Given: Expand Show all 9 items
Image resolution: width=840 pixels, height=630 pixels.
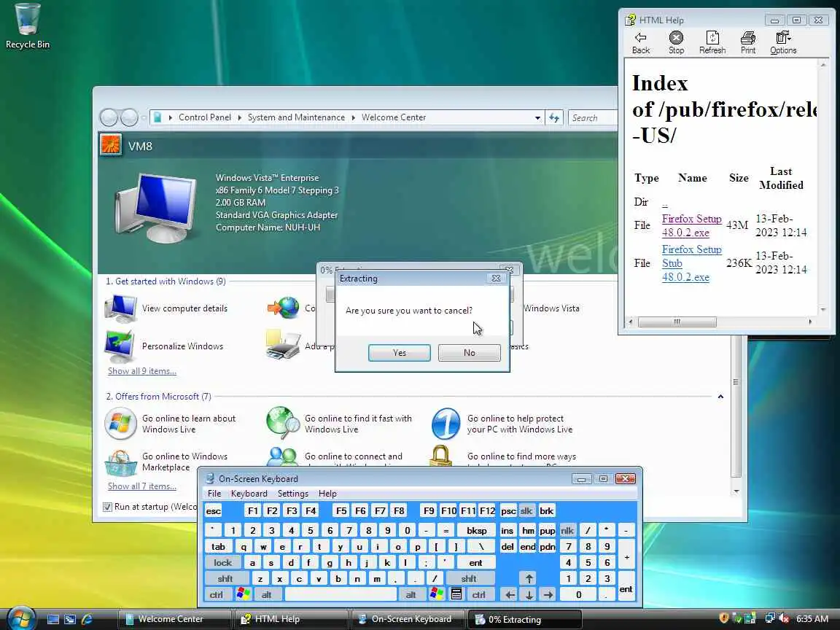Looking at the screenshot, I should [x=142, y=370].
